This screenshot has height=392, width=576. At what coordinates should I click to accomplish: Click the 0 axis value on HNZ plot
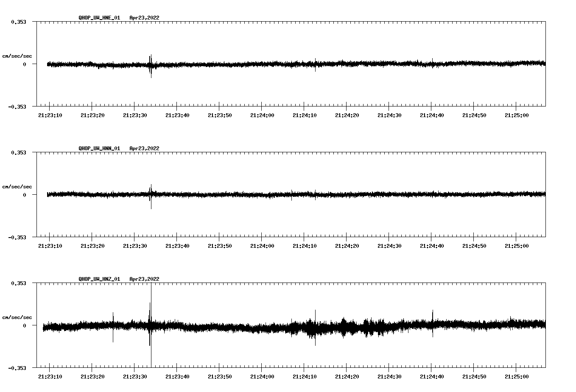coord(25,325)
